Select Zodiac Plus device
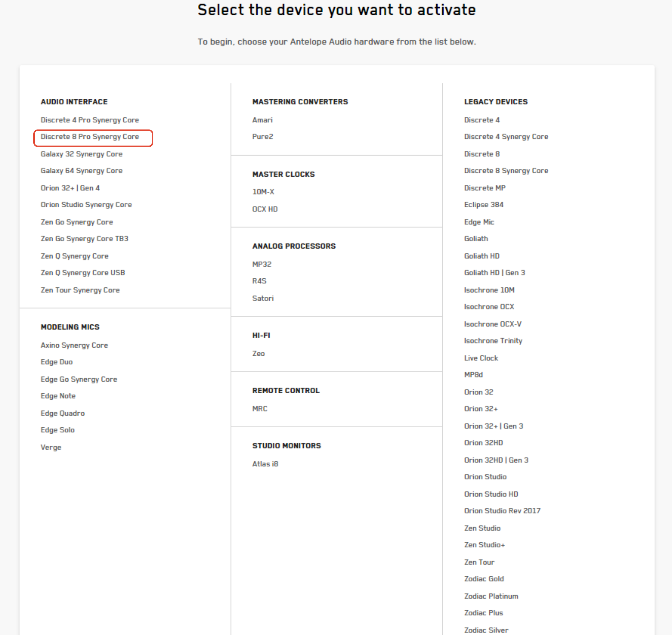The height and width of the screenshot is (635, 672). point(484,613)
